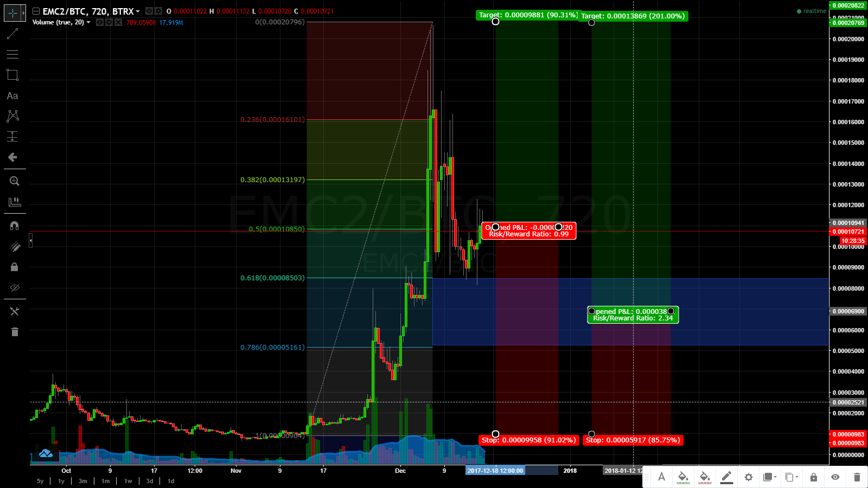Grab the floating toolbar drag handle
The image size is (868, 488).
[x=647, y=477]
